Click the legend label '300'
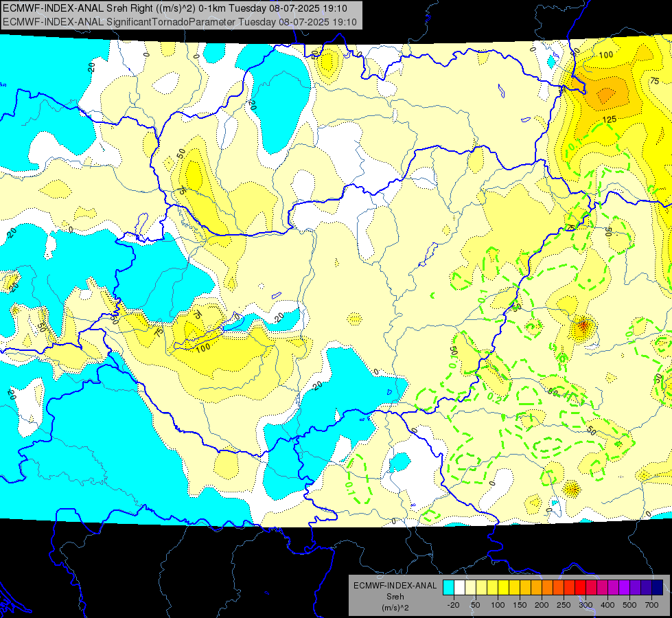672x618 pixels. [x=586, y=605]
